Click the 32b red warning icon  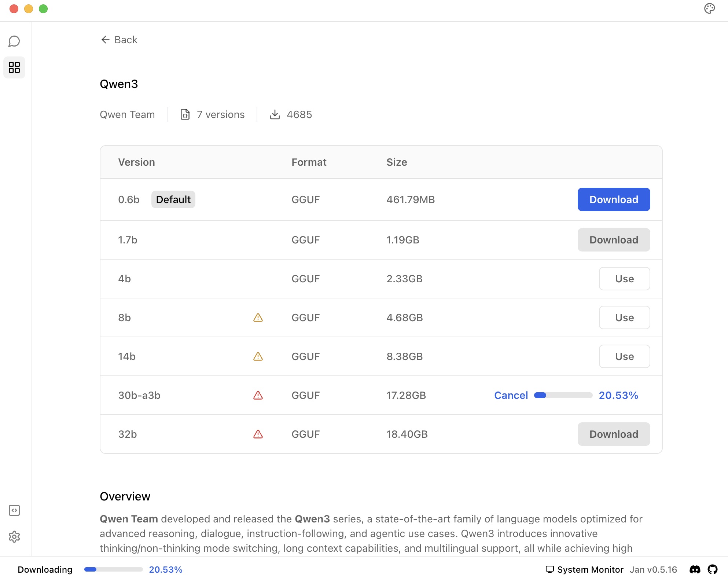(258, 434)
